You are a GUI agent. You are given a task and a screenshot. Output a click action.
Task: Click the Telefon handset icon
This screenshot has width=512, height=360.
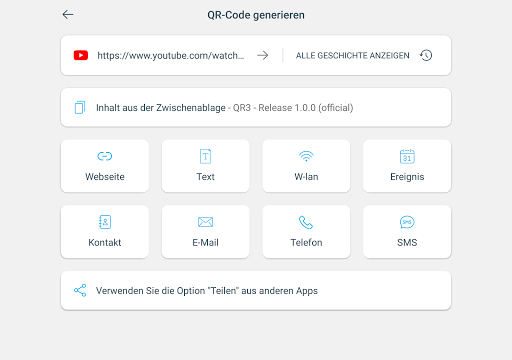306,222
